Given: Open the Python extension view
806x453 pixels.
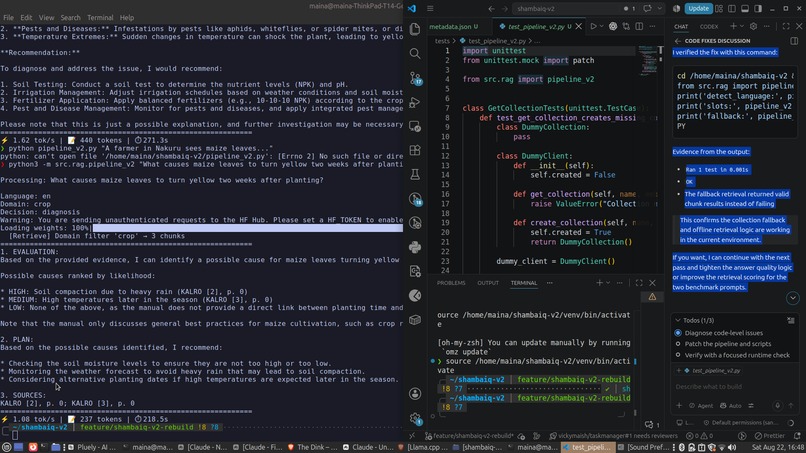Looking at the screenshot, I should pyautogui.click(x=415, y=247).
